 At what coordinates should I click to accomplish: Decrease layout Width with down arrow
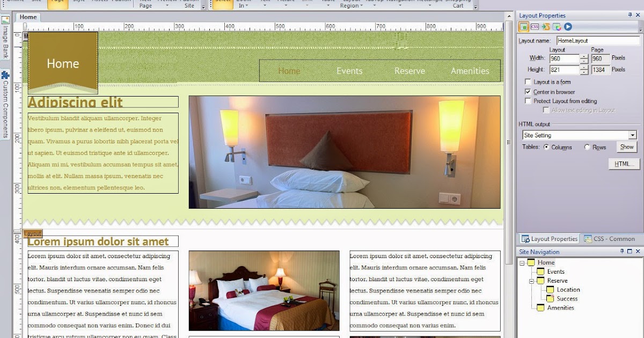coord(584,61)
